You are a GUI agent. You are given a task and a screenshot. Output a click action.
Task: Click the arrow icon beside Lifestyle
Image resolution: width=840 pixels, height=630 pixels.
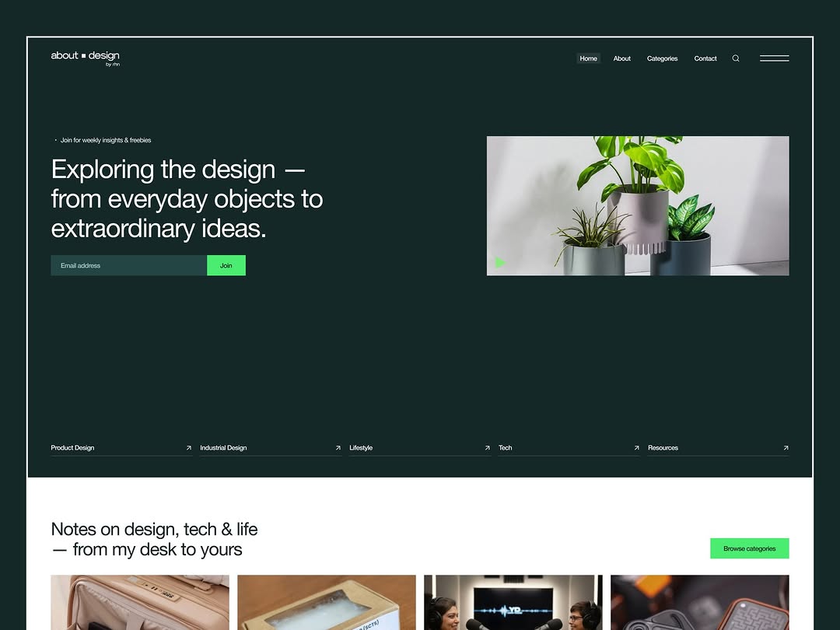[488, 448]
